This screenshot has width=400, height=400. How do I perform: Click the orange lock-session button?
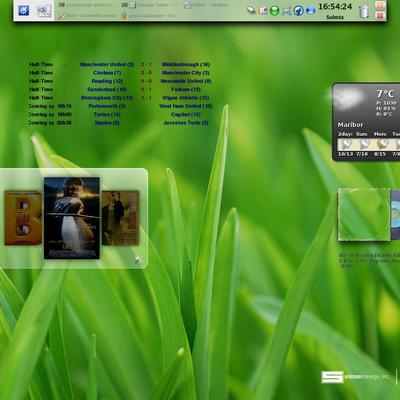(380, 5)
